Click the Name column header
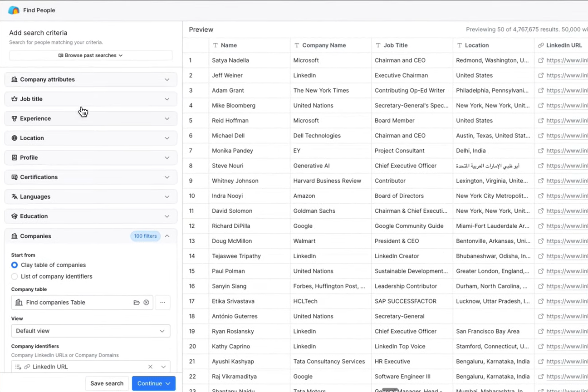Image resolution: width=588 pixels, height=392 pixels. click(250, 45)
